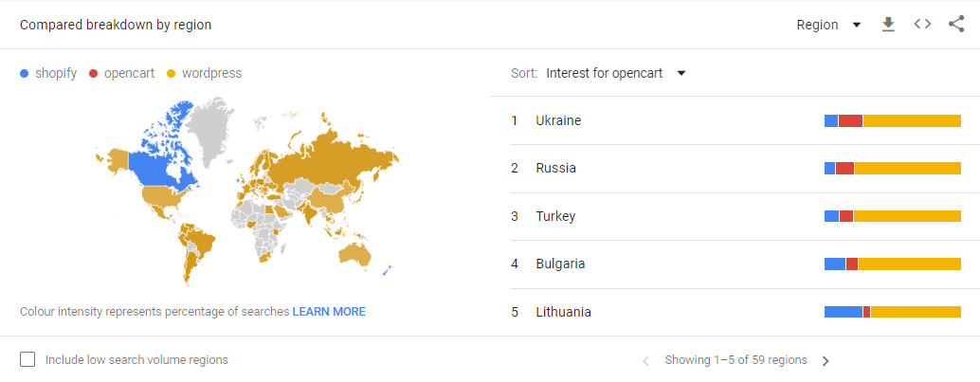Click the red opencart legend dot

tap(93, 74)
